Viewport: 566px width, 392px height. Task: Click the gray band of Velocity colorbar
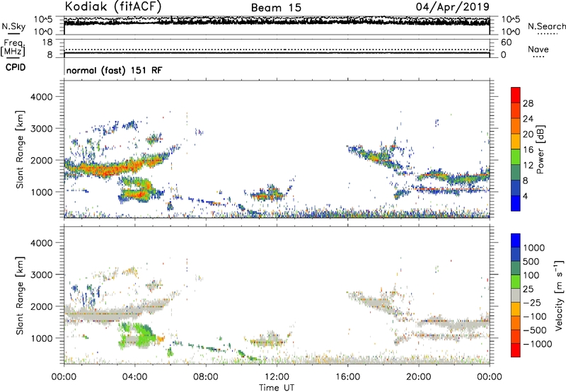(516, 295)
